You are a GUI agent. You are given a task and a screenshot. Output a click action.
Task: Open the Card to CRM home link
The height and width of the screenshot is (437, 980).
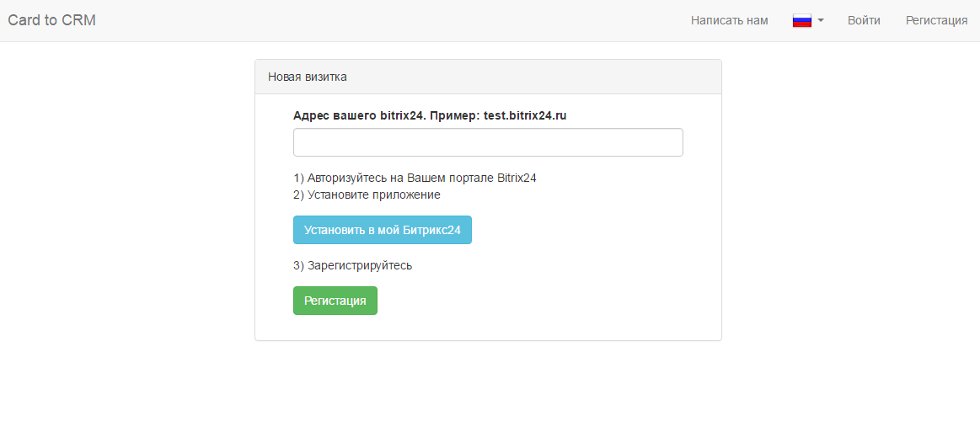click(52, 20)
